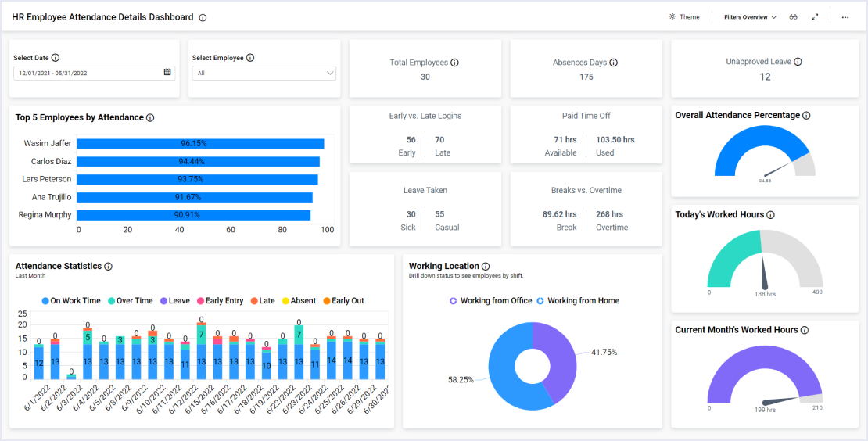Open the calendar picker in Select Date

(x=167, y=73)
